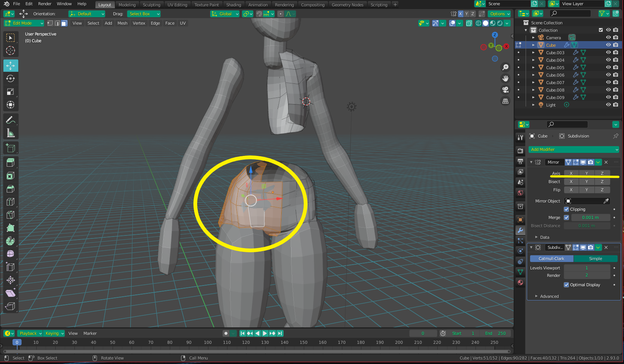Disable Optimal Display checkbox
This screenshot has width=624, height=364.
pyautogui.click(x=566, y=285)
